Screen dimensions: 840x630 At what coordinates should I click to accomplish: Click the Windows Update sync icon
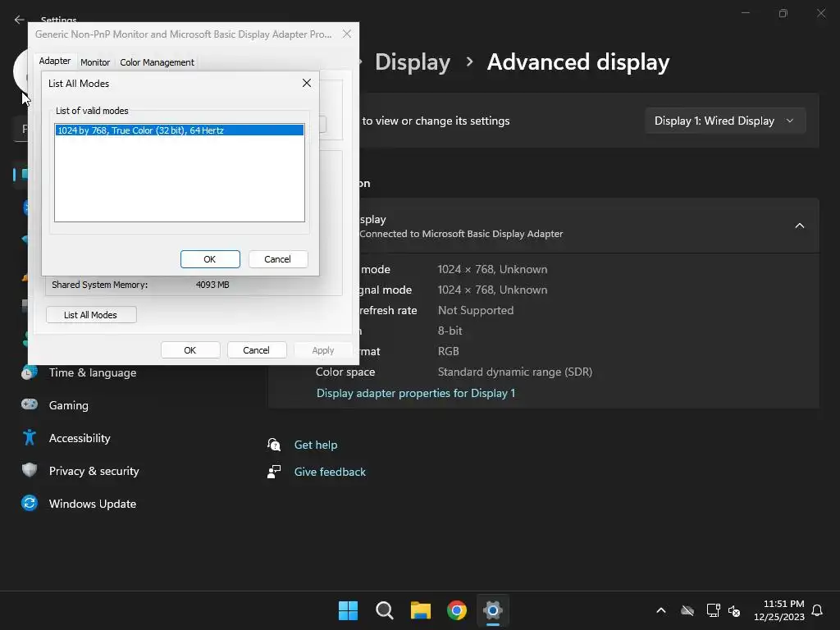(30, 503)
